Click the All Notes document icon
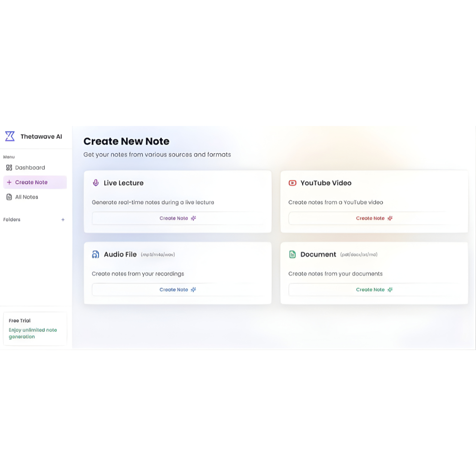 point(9,197)
